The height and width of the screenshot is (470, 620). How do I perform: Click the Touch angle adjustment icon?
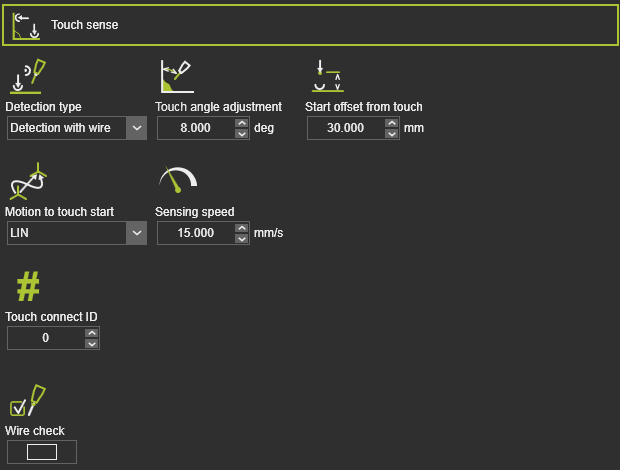pyautogui.click(x=176, y=77)
